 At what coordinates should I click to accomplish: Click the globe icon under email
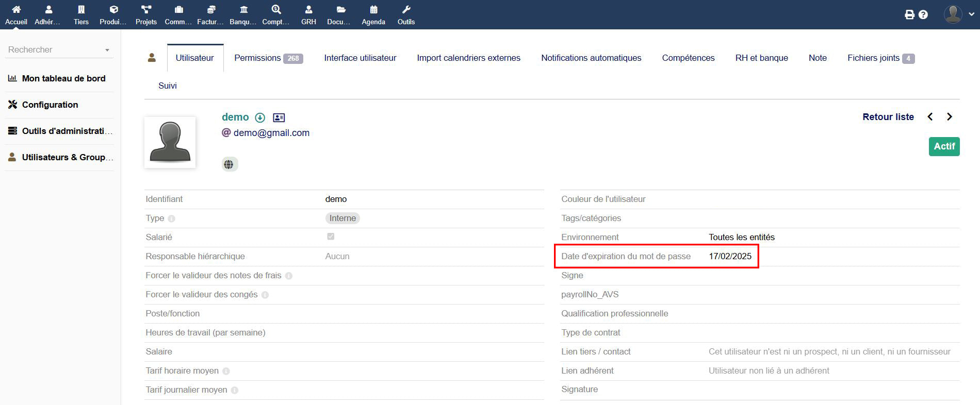(x=230, y=164)
